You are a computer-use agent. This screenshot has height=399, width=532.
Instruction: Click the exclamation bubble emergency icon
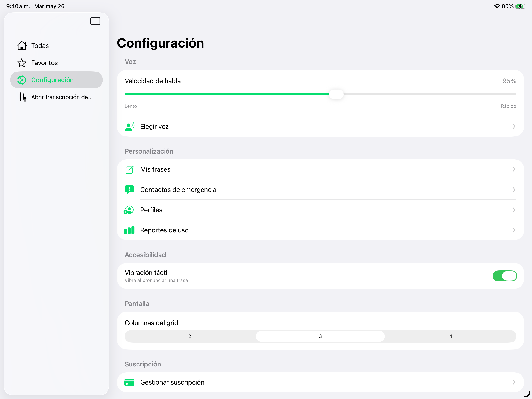coord(129,190)
